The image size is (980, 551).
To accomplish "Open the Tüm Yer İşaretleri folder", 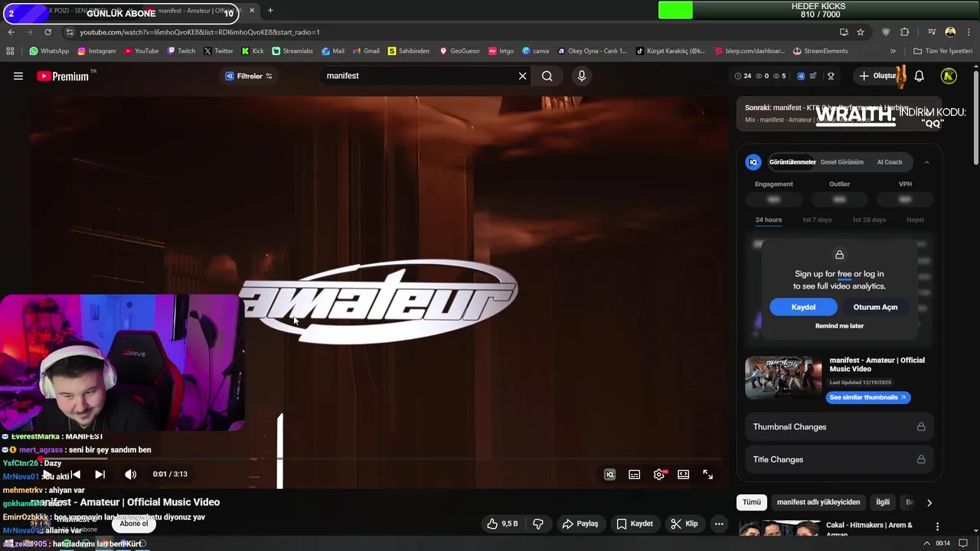I will (x=943, y=51).
